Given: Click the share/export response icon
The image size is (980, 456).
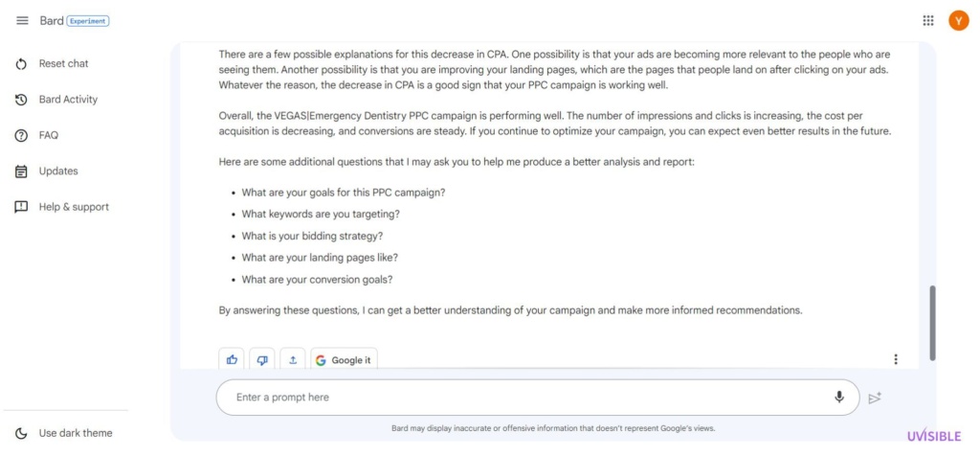Looking at the screenshot, I should [293, 359].
